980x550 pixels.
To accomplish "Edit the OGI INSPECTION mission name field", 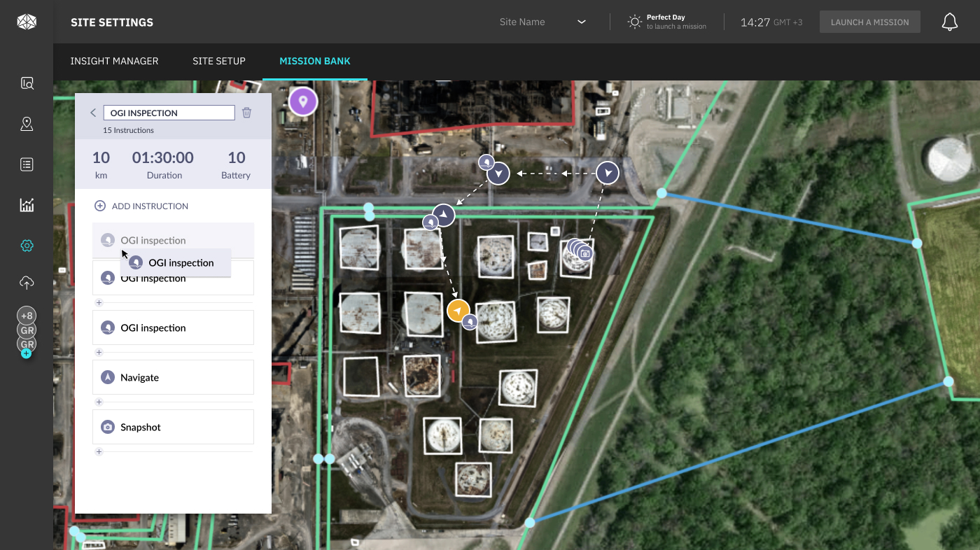I will pyautogui.click(x=169, y=113).
